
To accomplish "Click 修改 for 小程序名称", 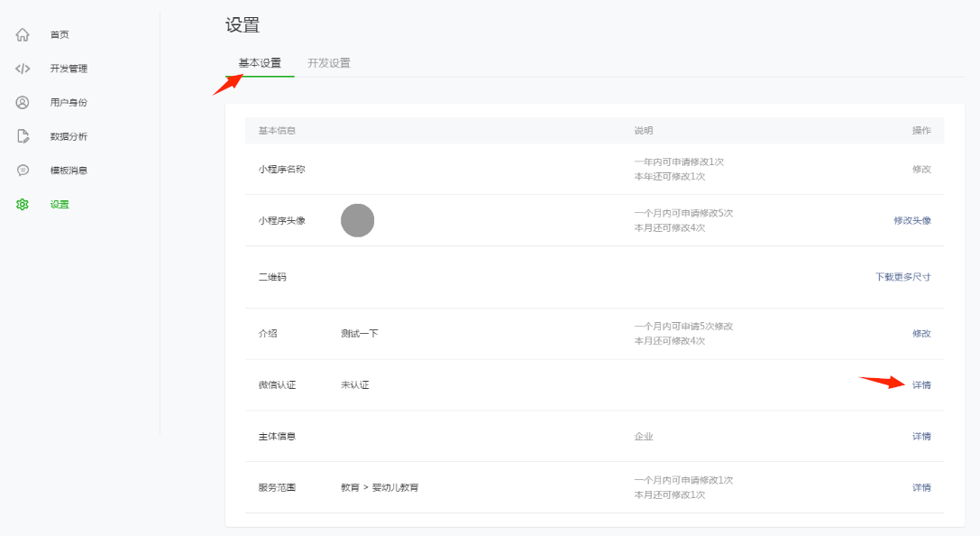I will (x=921, y=170).
